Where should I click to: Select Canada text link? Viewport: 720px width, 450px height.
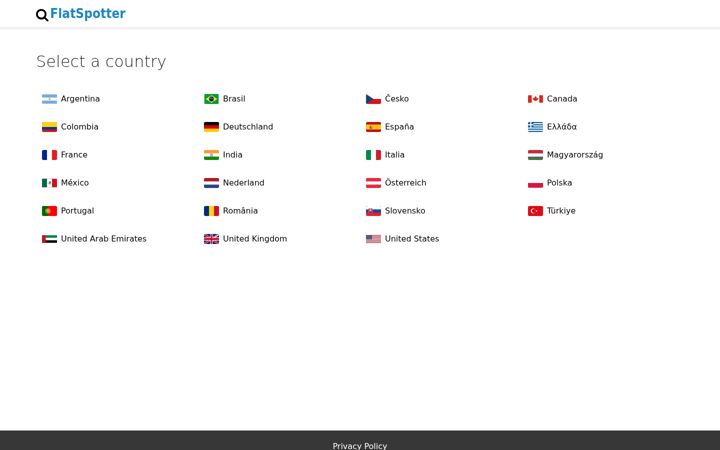pos(562,99)
